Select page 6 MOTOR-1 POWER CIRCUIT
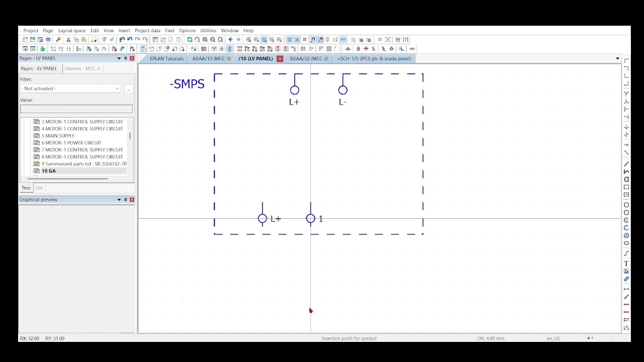 click(x=71, y=143)
